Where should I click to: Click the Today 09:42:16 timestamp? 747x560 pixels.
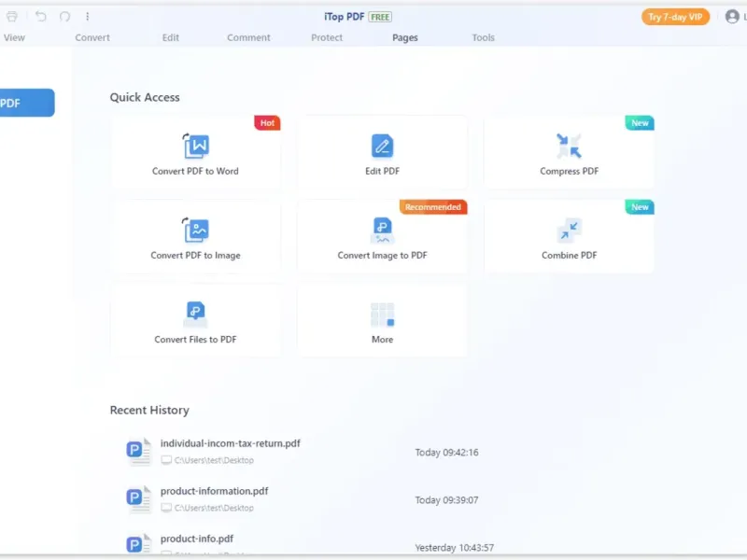tap(446, 453)
